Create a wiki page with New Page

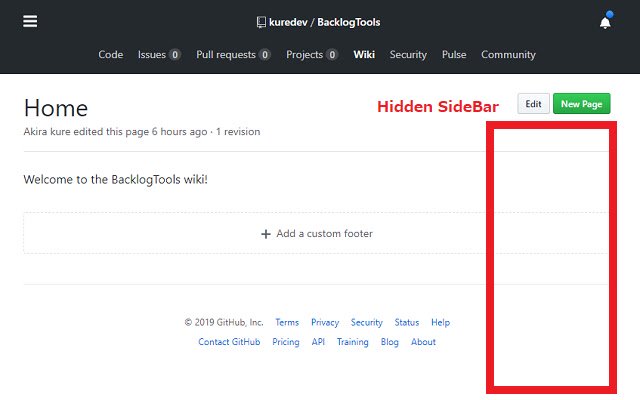(x=582, y=104)
